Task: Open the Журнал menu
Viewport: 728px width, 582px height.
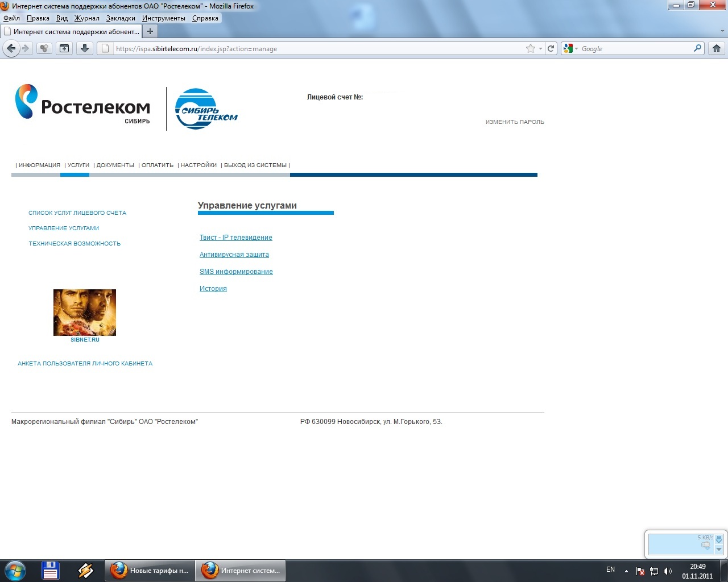Action: 87,18
